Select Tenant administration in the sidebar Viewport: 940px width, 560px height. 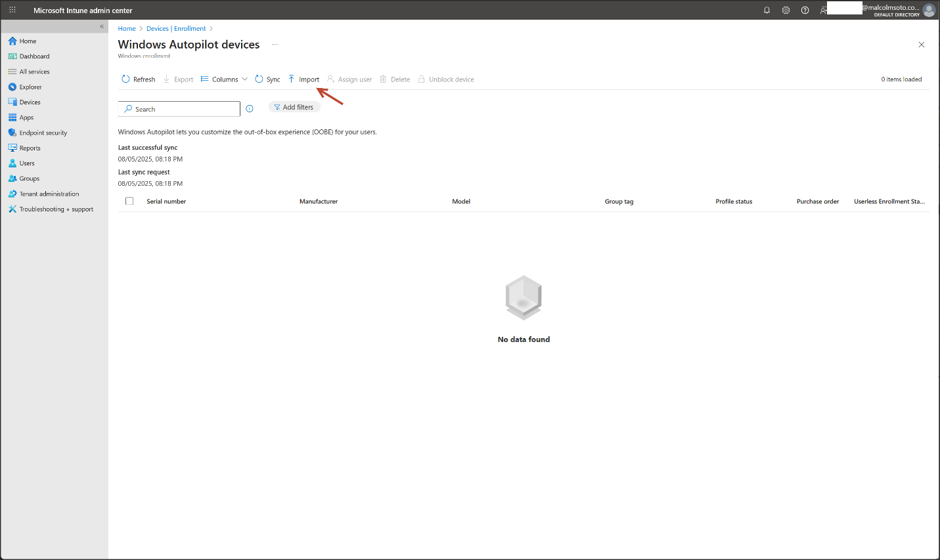49,194
